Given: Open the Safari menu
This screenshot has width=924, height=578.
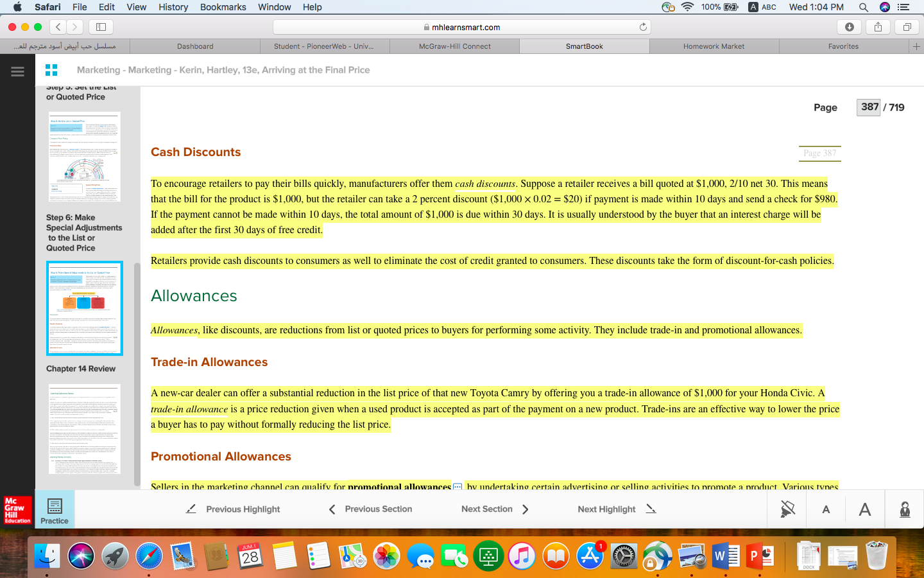Looking at the screenshot, I should [47, 7].
